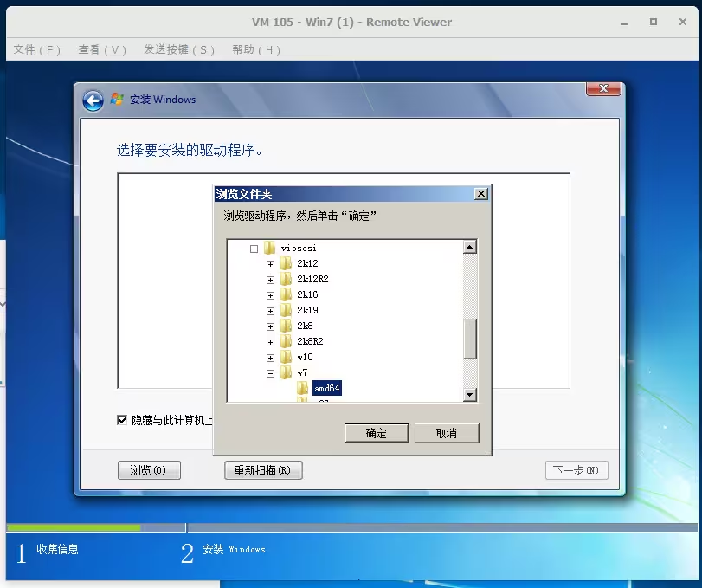Select the highlighted amd64 folder name
Viewport: 702px width, 588px height.
coord(327,388)
